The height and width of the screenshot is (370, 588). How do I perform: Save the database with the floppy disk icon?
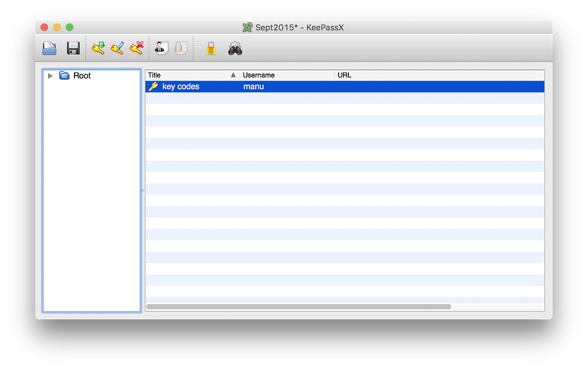coord(73,48)
